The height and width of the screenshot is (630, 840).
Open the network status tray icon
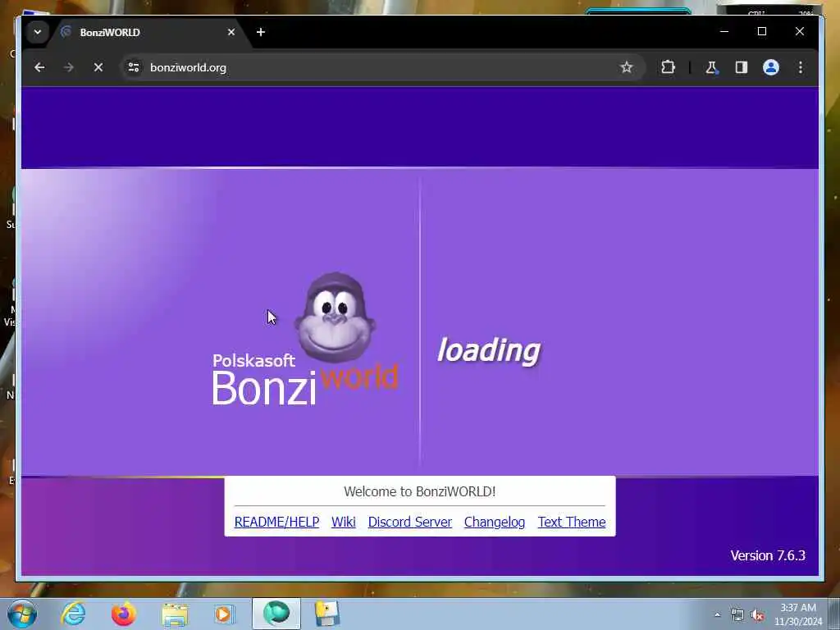coord(737,614)
